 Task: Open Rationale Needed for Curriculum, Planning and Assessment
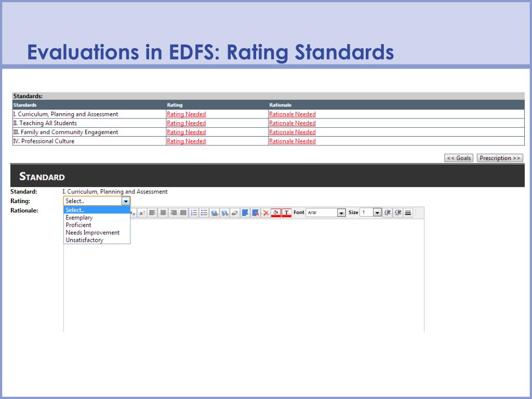pyautogui.click(x=292, y=114)
